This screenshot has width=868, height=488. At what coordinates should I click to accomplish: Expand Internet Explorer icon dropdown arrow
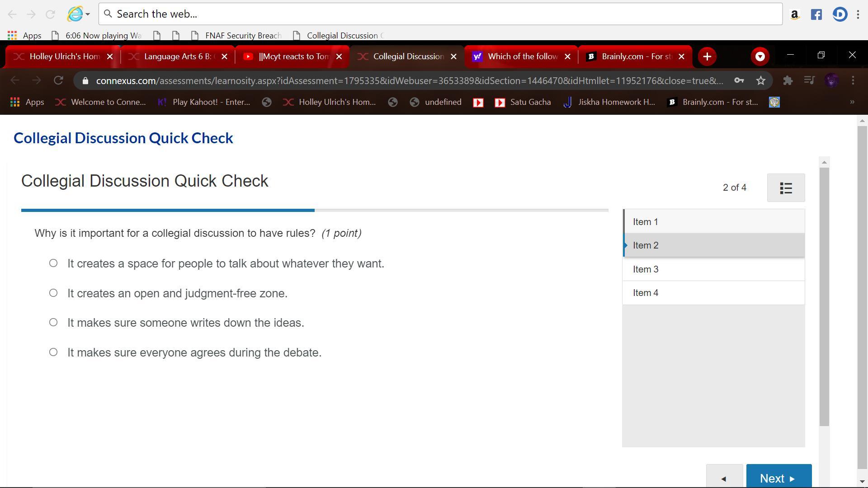[x=88, y=14]
